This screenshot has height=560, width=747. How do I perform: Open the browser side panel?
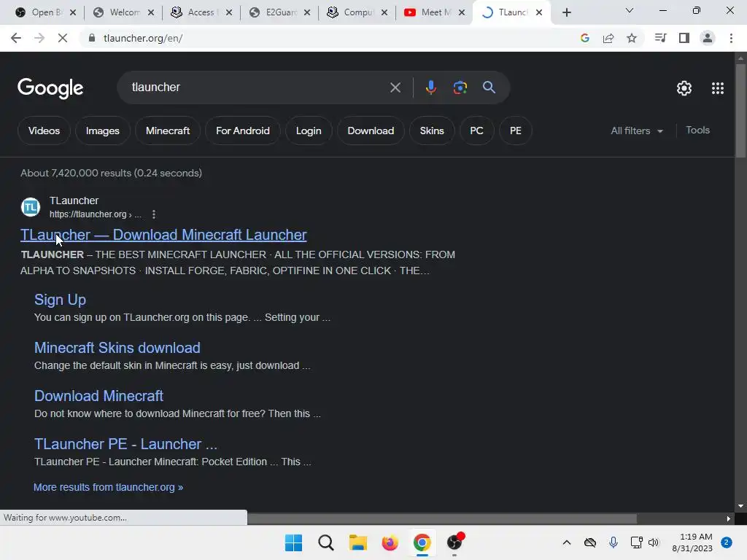pyautogui.click(x=684, y=38)
